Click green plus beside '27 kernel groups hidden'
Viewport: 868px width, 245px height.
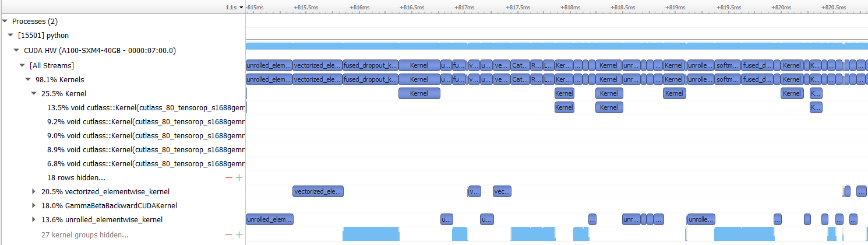[x=239, y=235]
